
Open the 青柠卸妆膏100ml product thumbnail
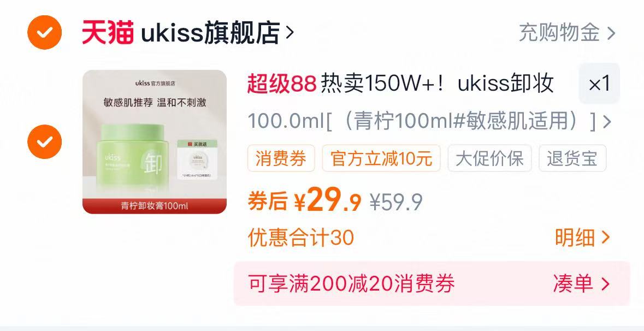click(x=155, y=141)
